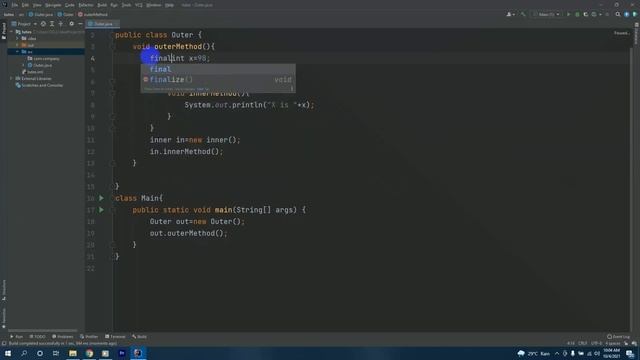The width and height of the screenshot is (640, 360).
Task: Open the TODO tool window tab
Action: click(x=38, y=337)
